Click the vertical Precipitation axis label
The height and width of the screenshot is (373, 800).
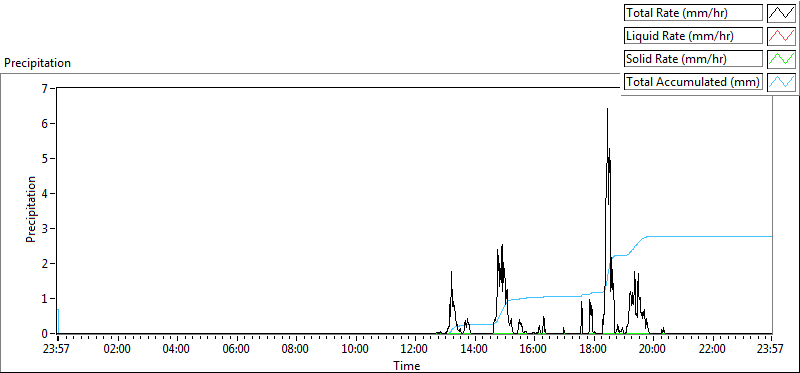[31, 209]
